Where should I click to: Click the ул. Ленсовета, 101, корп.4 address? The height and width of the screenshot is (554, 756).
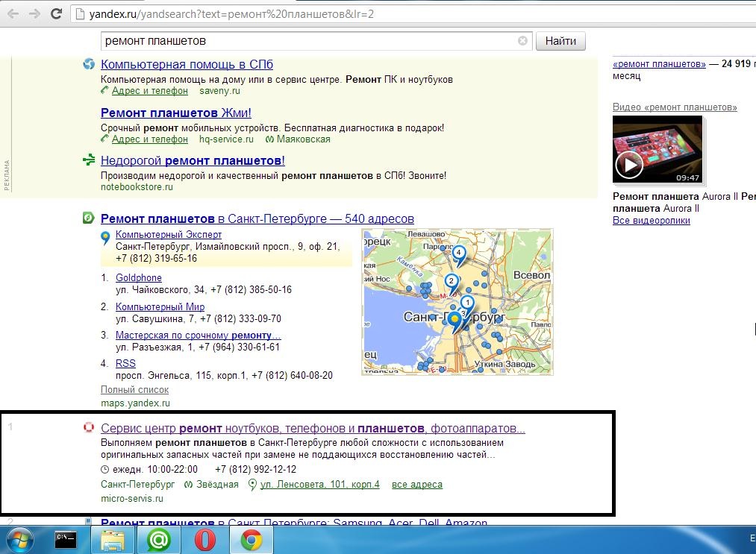[x=320, y=485]
